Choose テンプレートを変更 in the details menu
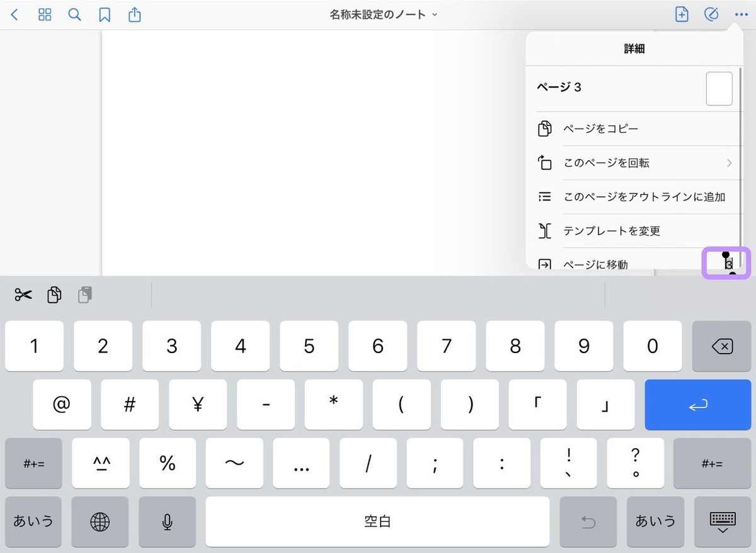This screenshot has width=756, height=553. pos(611,231)
